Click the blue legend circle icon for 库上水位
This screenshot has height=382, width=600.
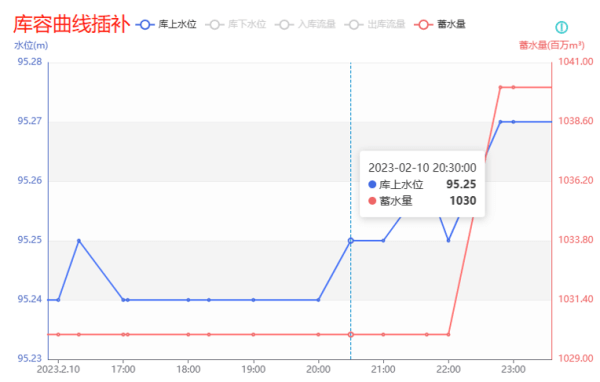click(x=145, y=25)
